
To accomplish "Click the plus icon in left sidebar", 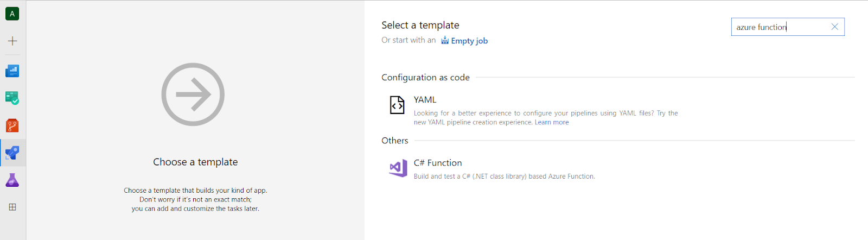I will [12, 41].
